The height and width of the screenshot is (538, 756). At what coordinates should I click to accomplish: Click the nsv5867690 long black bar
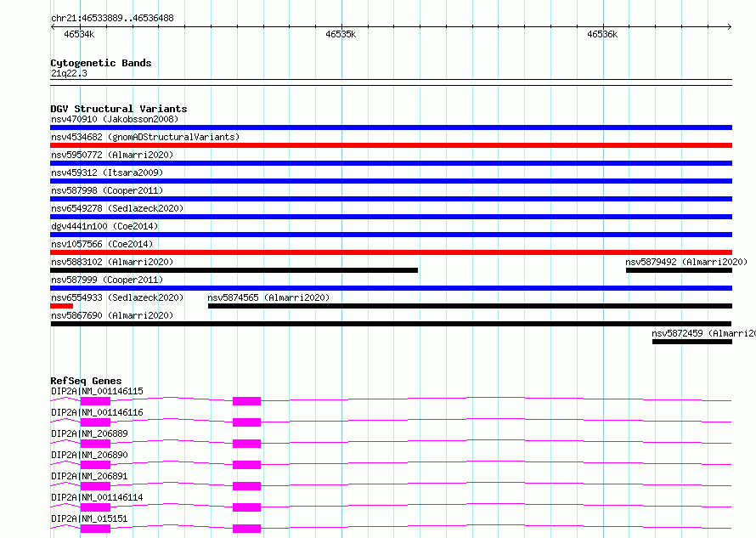tap(391, 324)
